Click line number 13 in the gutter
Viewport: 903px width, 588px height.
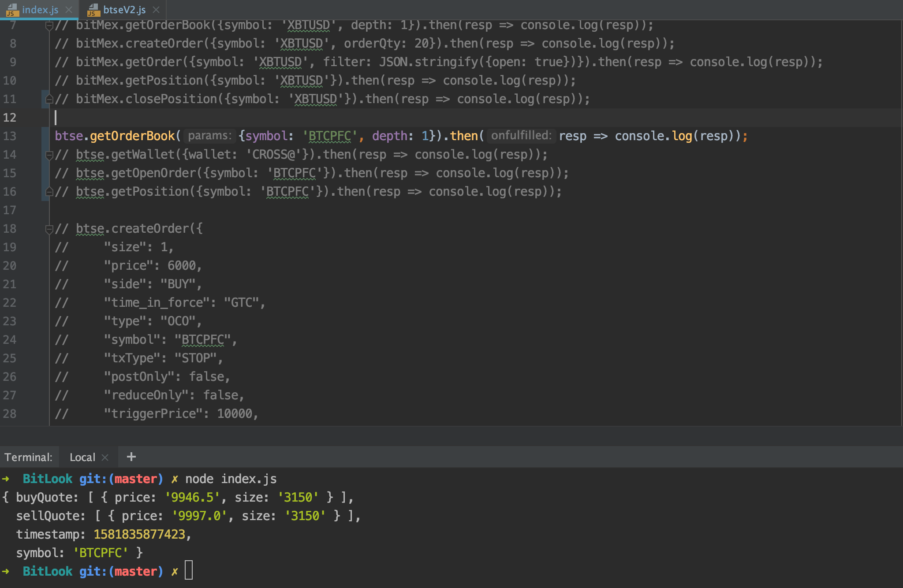(10, 136)
